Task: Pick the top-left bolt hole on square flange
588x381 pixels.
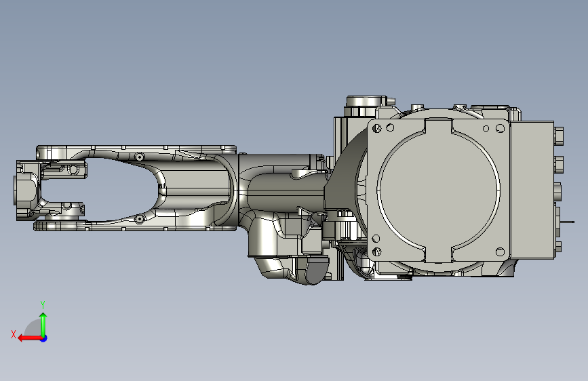Action: pos(376,129)
